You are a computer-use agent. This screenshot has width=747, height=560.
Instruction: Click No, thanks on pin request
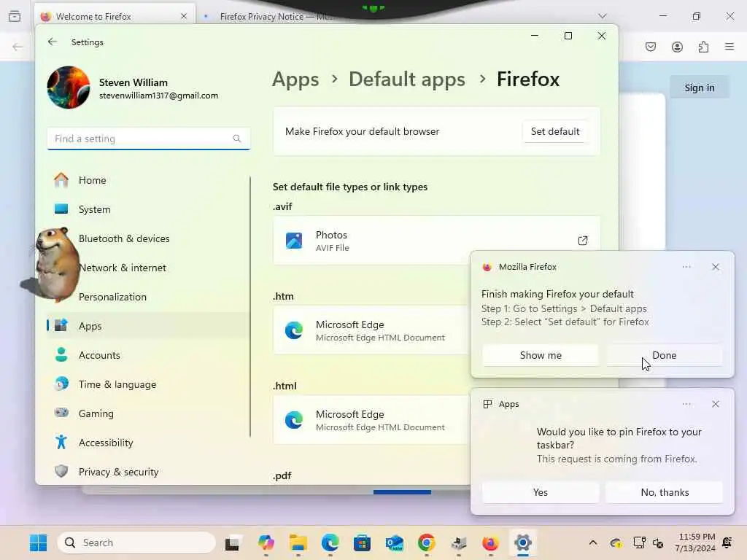664,492
